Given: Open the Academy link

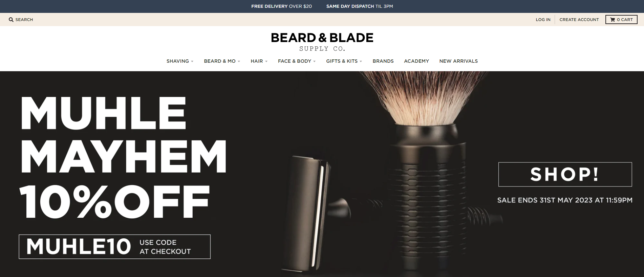Looking at the screenshot, I should pyautogui.click(x=416, y=61).
